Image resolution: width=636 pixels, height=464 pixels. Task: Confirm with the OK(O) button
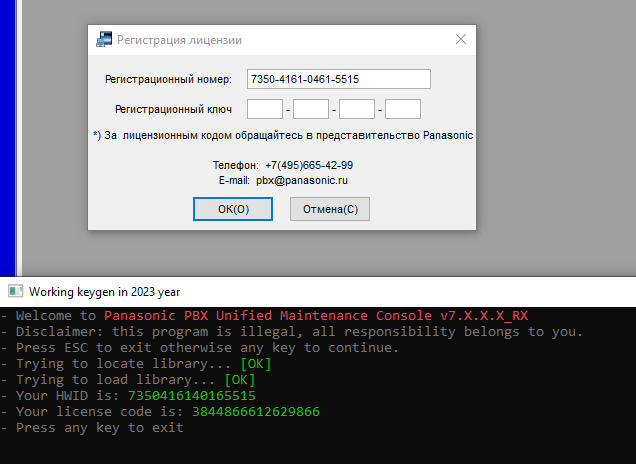pos(233,209)
